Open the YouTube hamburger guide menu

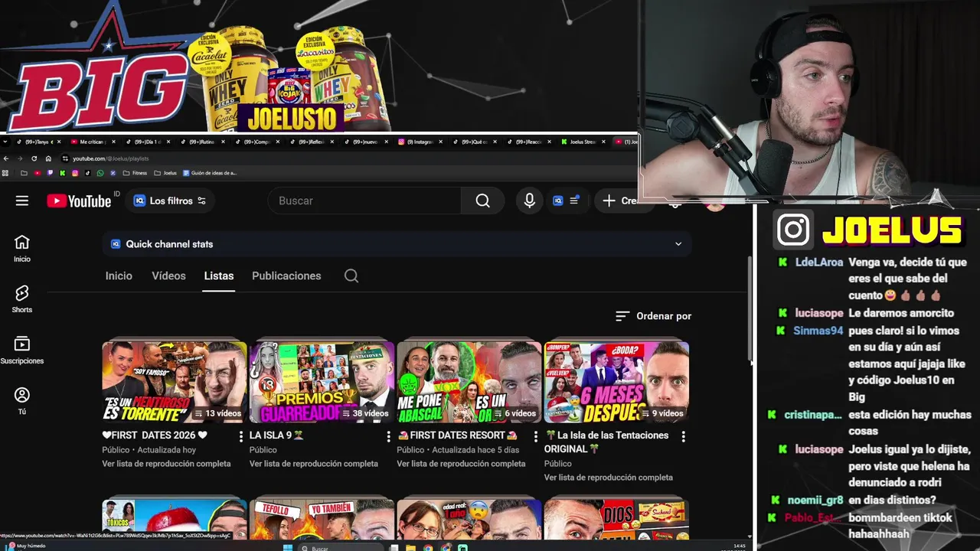[21, 201]
